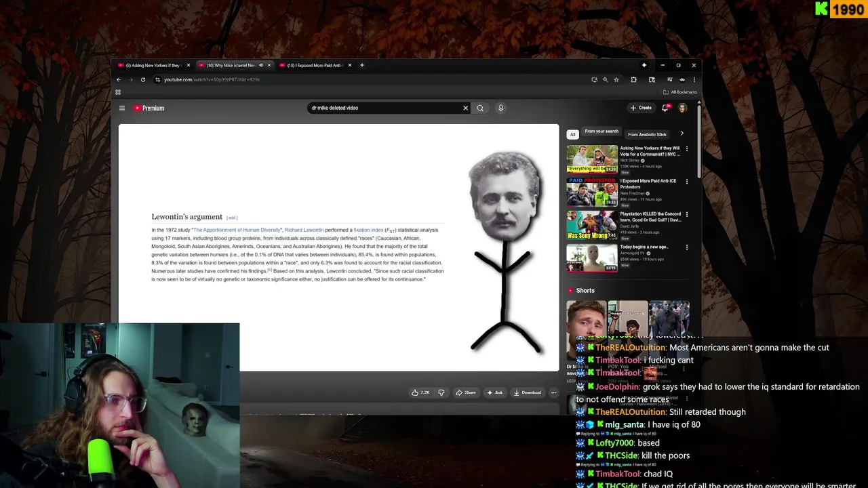The height and width of the screenshot is (488, 868).
Task: Click the Nate Friedman channel name
Action: tap(632, 193)
